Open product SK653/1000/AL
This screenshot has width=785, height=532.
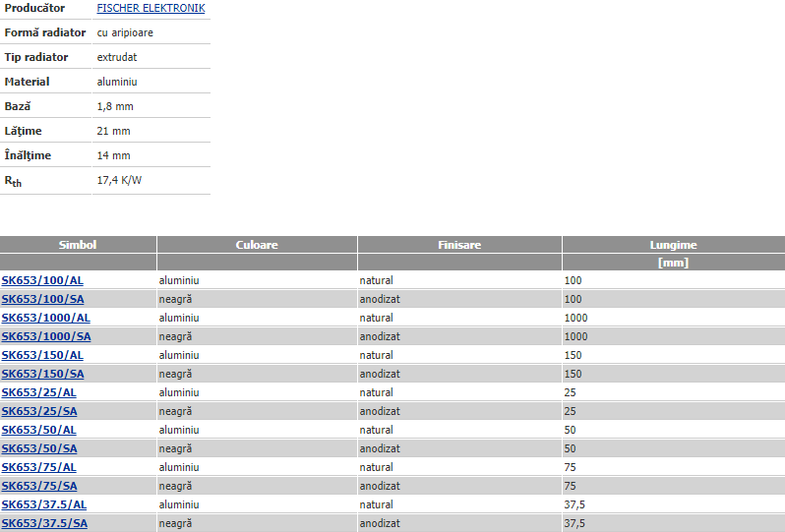point(45,318)
